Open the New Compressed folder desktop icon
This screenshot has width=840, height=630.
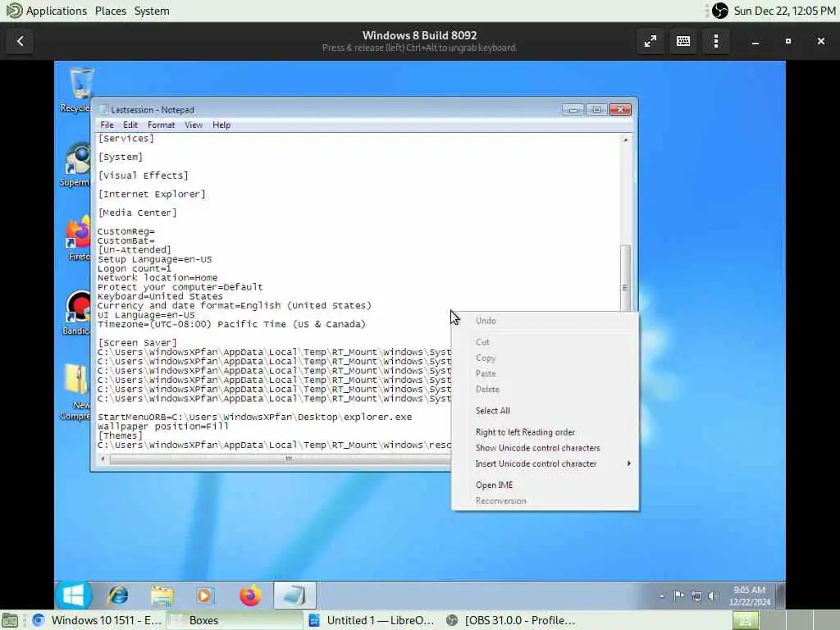[x=77, y=379]
